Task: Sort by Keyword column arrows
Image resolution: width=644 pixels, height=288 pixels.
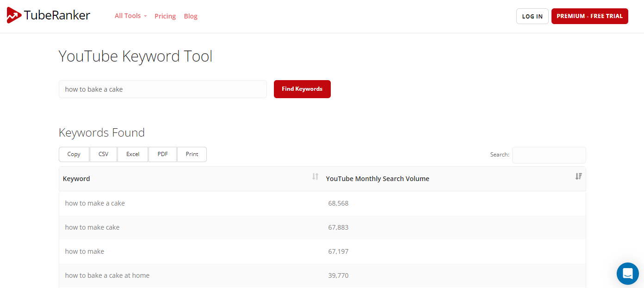Action: [x=315, y=176]
